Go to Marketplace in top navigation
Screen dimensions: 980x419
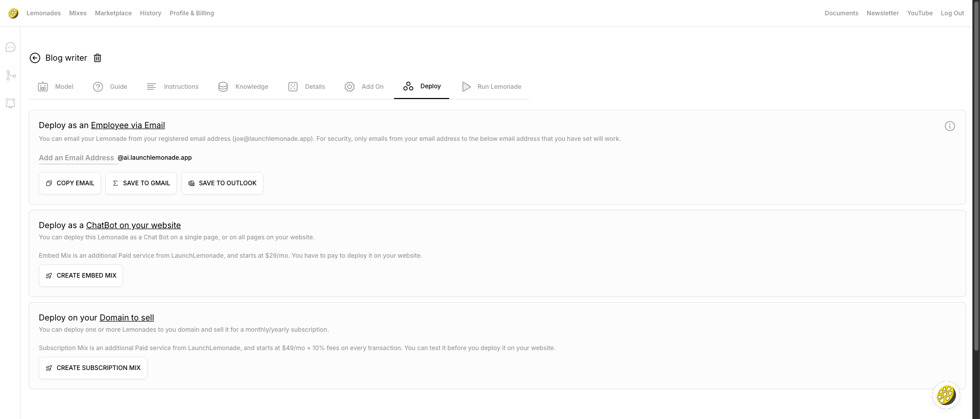click(113, 13)
